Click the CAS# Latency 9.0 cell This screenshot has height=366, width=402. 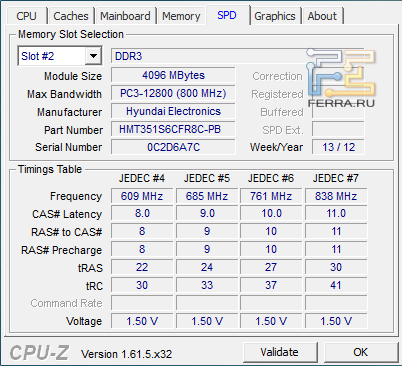[x=207, y=213]
